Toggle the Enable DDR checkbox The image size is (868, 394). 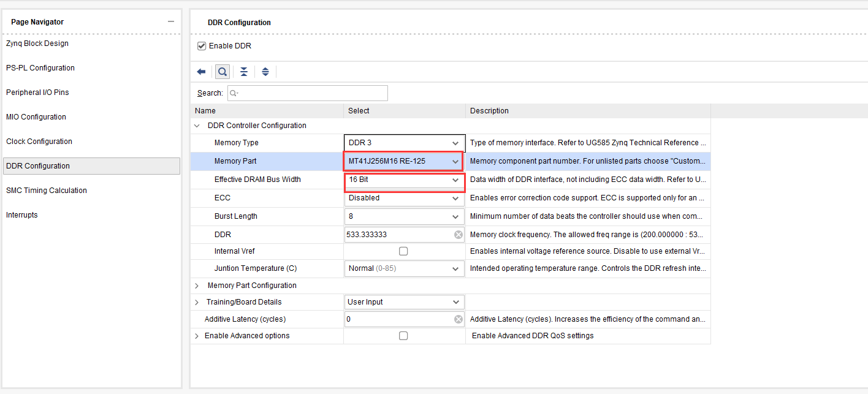201,46
